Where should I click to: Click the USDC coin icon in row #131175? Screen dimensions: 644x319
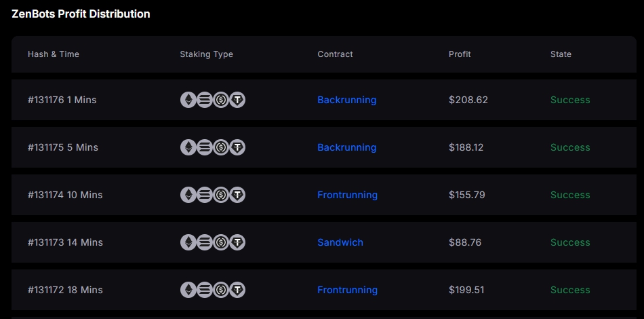click(221, 147)
